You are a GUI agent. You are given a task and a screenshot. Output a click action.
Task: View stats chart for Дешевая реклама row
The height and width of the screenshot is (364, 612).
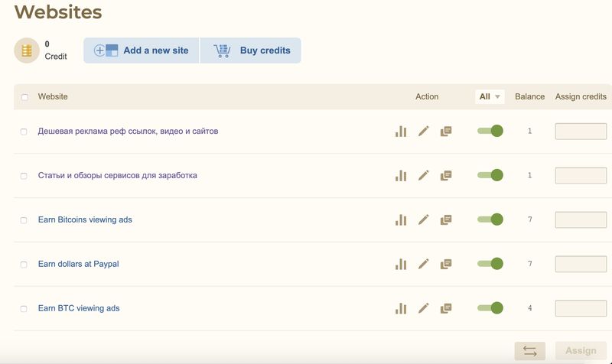click(400, 132)
